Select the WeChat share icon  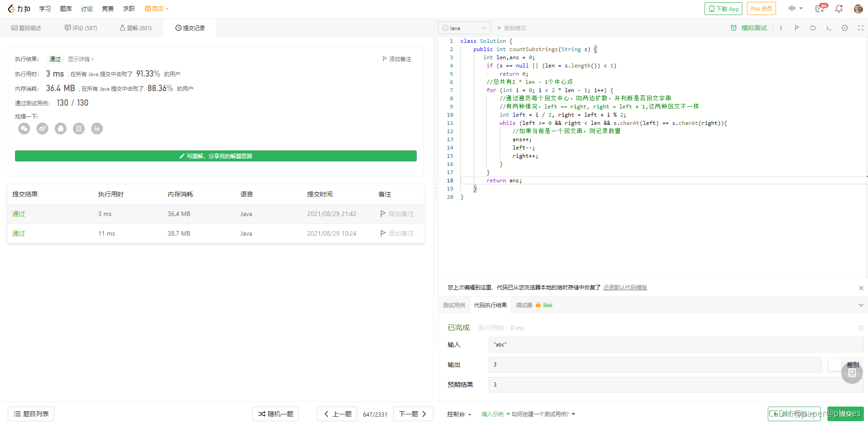[x=24, y=129]
